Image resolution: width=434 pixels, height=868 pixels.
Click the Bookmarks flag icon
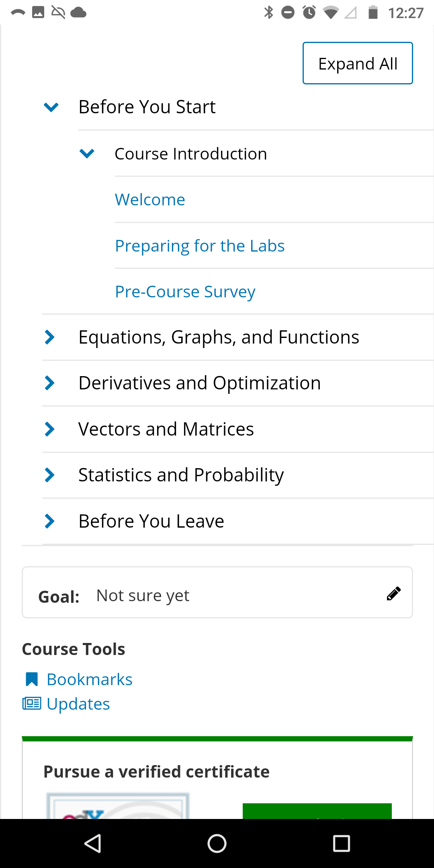pos(31,679)
